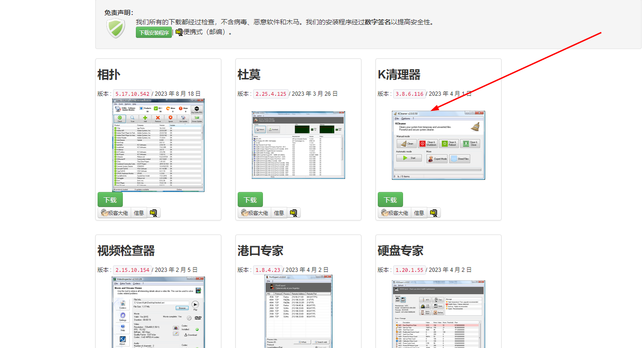This screenshot has width=644, height=348.
Task: Open the 杜莫 screenshot thumbnail
Action: click(x=298, y=145)
